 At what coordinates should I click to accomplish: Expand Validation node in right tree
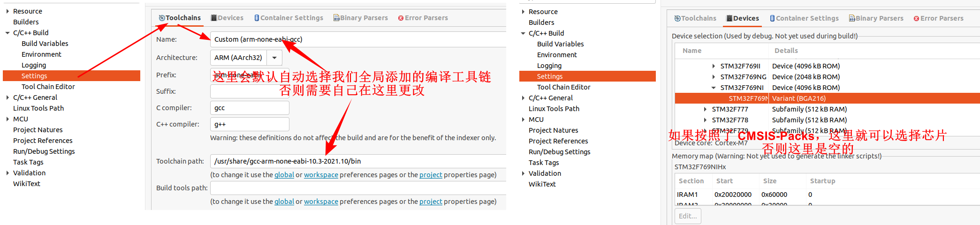523,173
